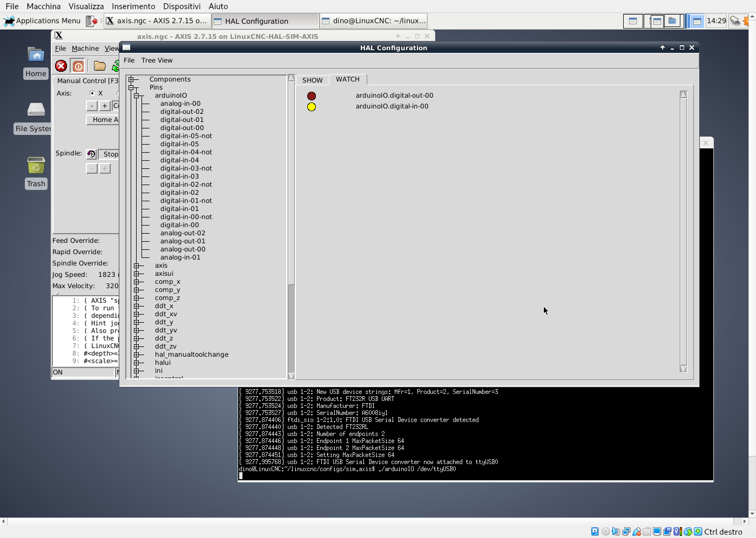Open VirtualBox Dispositivi menu
Image resolution: width=756 pixels, height=538 pixels.
tap(181, 6)
